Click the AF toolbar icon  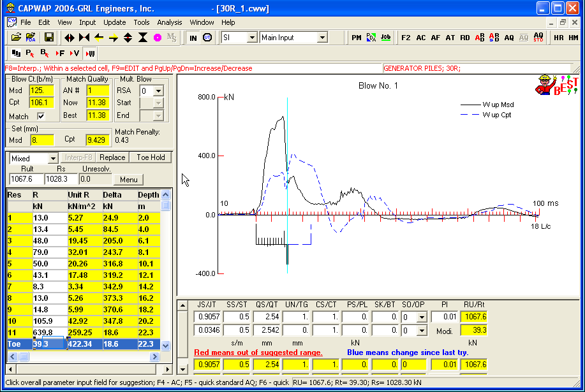pos(435,38)
